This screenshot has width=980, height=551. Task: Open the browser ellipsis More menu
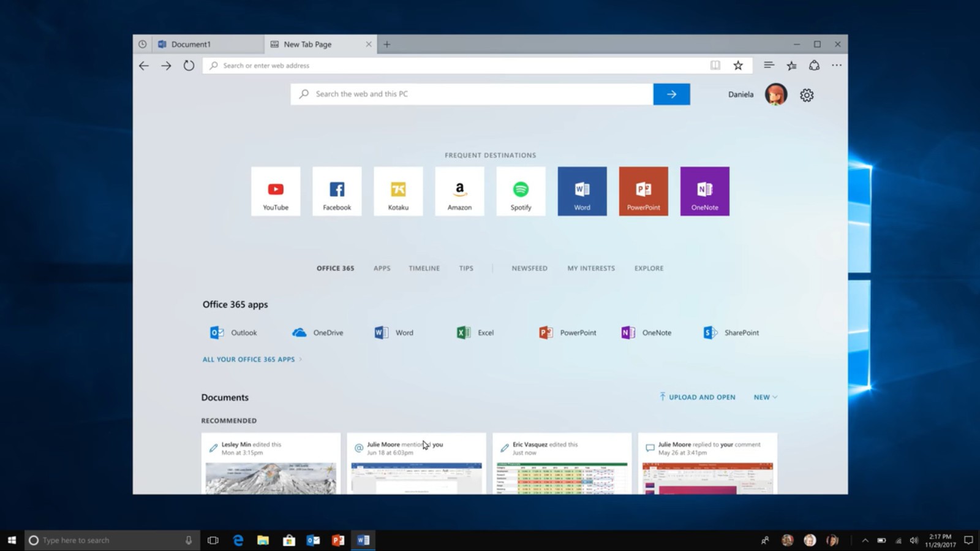pyautogui.click(x=836, y=66)
